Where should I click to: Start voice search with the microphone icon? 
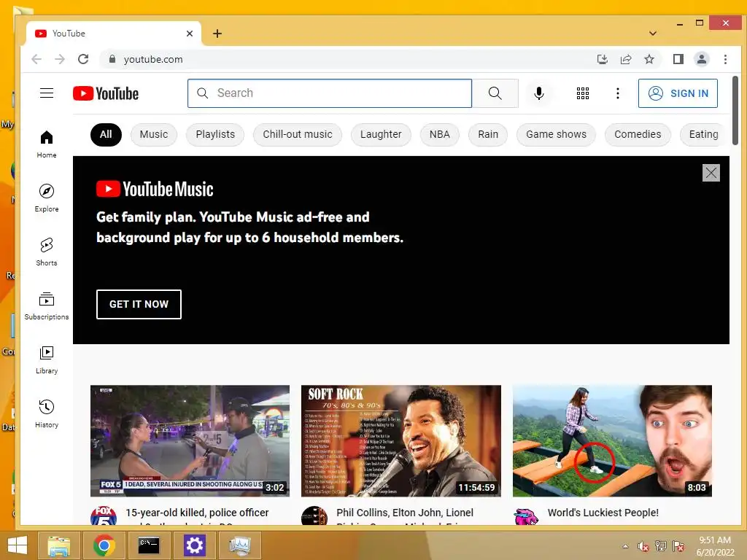point(539,93)
